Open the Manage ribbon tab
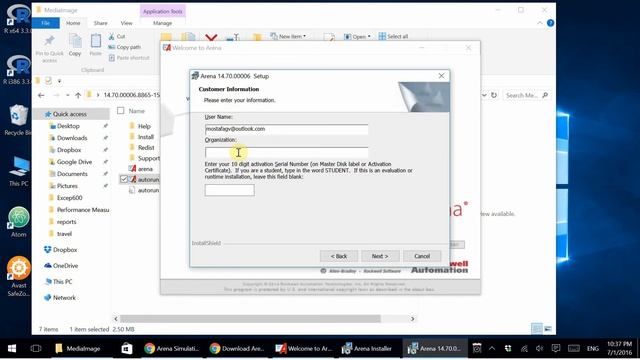This screenshot has height=360, width=640. [x=162, y=23]
